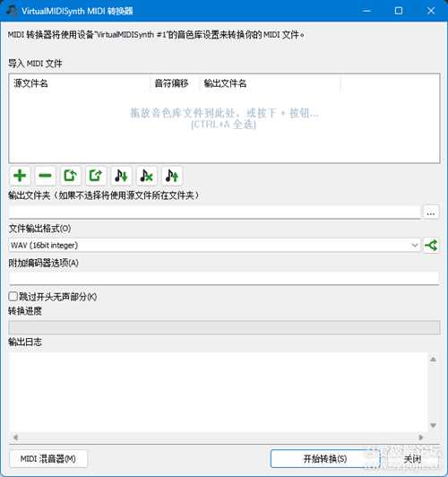Click the 附加编码器选项 input field
This screenshot has width=448, height=477.
point(224,278)
